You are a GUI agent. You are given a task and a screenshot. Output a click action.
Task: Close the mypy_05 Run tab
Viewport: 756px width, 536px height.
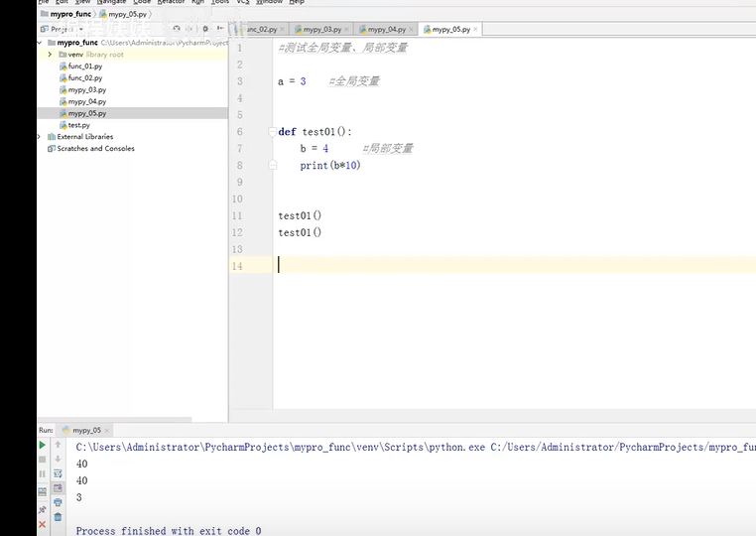[x=106, y=431]
